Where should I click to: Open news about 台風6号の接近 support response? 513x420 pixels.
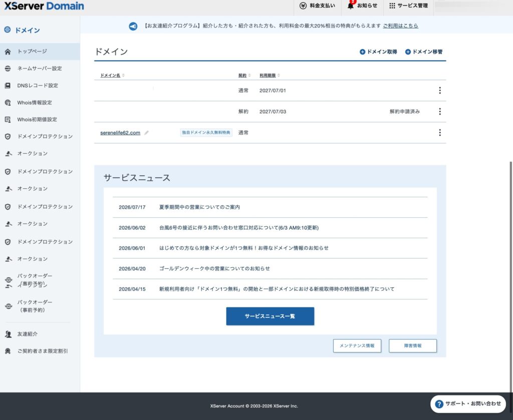pyautogui.click(x=239, y=227)
